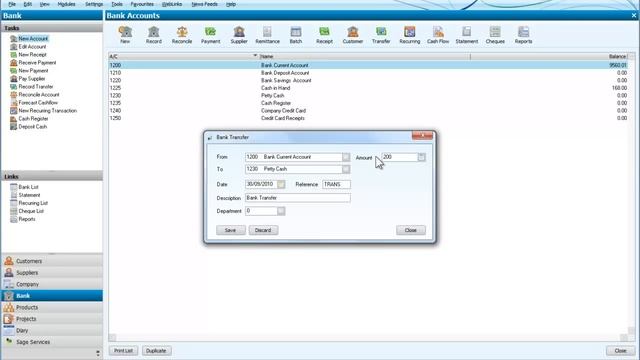The width and height of the screenshot is (640, 360).
Task: Click the New bank account toolbar icon
Action: (x=125, y=35)
